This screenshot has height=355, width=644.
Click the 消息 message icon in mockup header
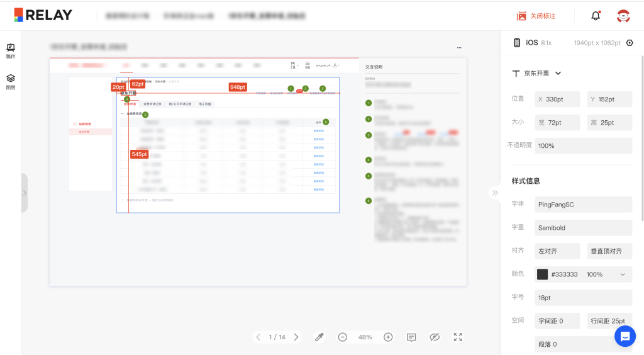[307, 65]
